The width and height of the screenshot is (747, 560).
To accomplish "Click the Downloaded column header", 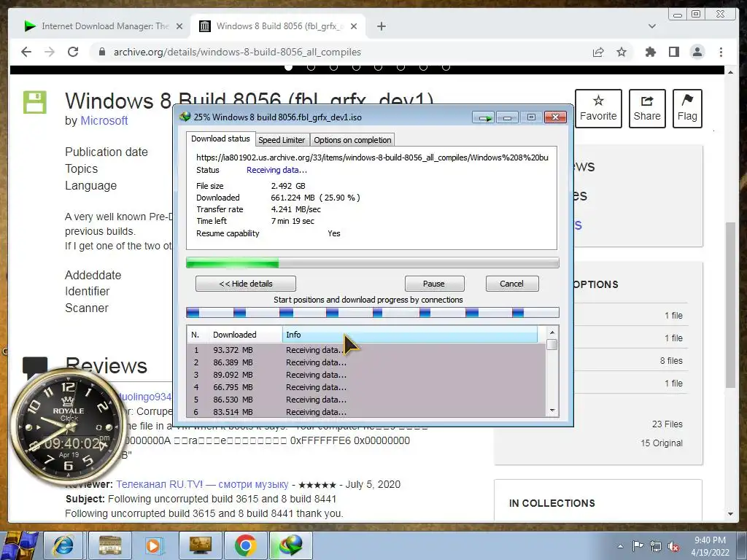I will click(x=245, y=334).
